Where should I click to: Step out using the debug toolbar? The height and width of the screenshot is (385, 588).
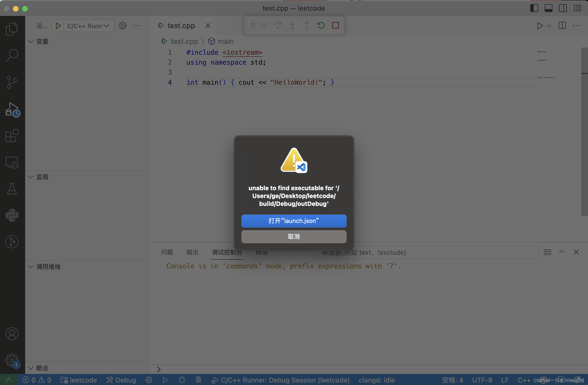click(x=307, y=25)
